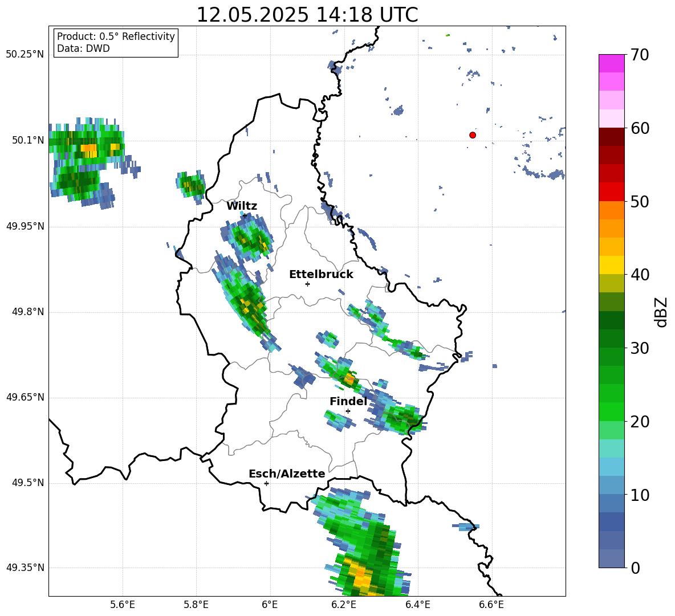
Task: Click the cross marker under Ettelbruck
Action: 307,284
